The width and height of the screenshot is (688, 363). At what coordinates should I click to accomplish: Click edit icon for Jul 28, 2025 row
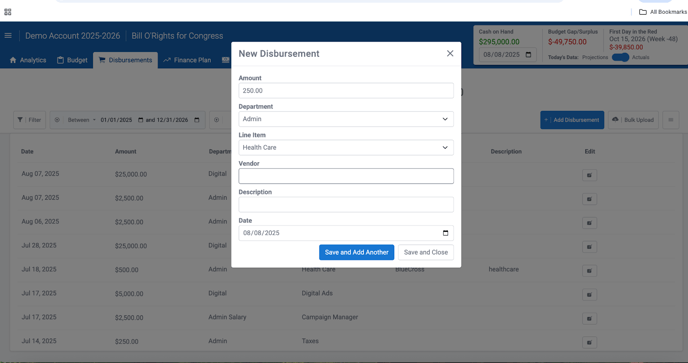(x=589, y=247)
